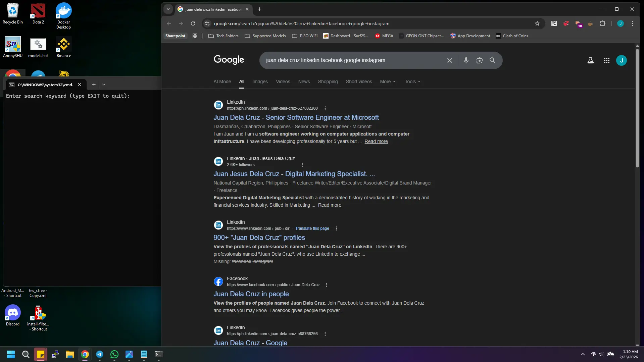The height and width of the screenshot is (362, 644).
Task: Open Sticky Notes from the taskbar
Action: [x=41, y=354]
